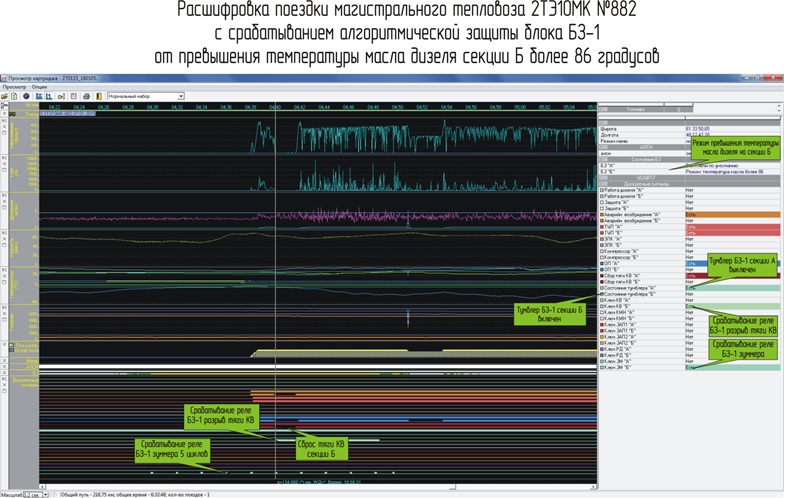Toggle the 'Защита "Б"' signal checkbox
This screenshot has width=786, height=498.
point(601,208)
